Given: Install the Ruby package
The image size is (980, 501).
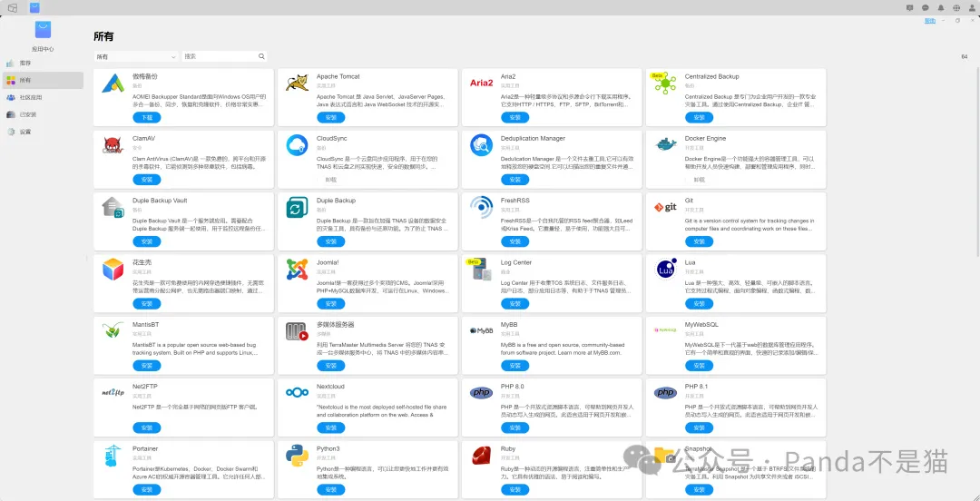Looking at the screenshot, I should pos(515,490).
